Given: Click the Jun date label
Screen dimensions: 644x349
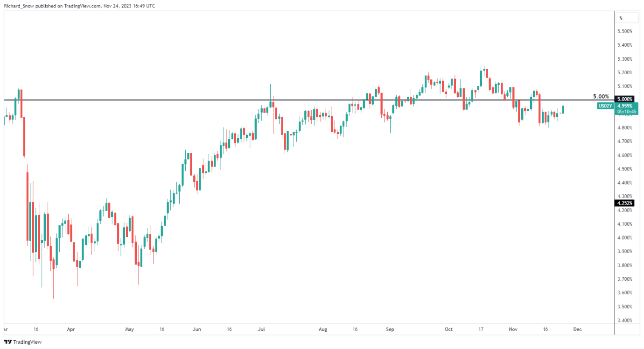Looking at the screenshot, I should [x=196, y=329].
